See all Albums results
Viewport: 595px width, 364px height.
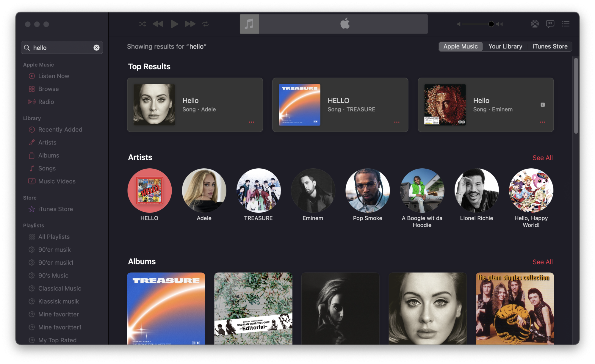pyautogui.click(x=542, y=262)
